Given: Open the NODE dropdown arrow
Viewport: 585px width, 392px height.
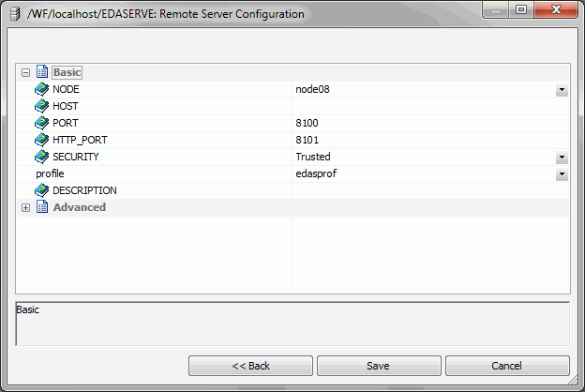Looking at the screenshot, I should click(x=562, y=90).
